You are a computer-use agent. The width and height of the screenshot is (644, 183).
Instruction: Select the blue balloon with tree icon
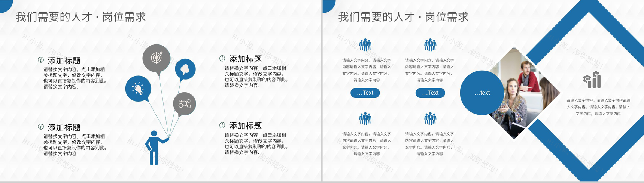(x=185, y=69)
